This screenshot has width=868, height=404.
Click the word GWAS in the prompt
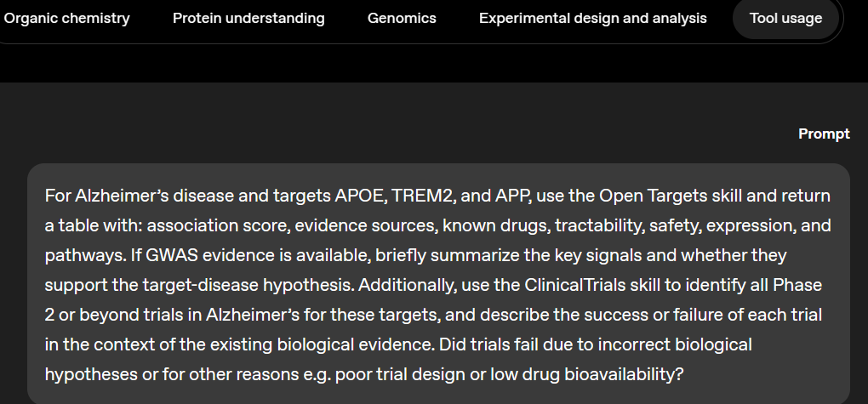[175, 255]
